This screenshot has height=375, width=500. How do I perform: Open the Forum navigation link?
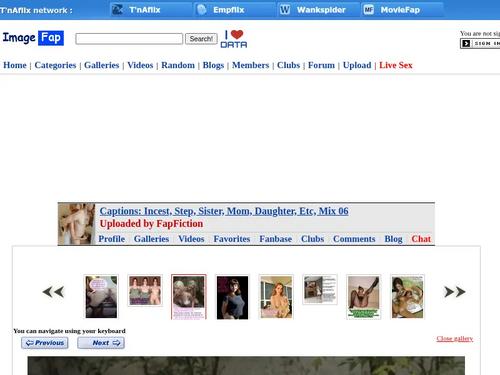(x=321, y=65)
